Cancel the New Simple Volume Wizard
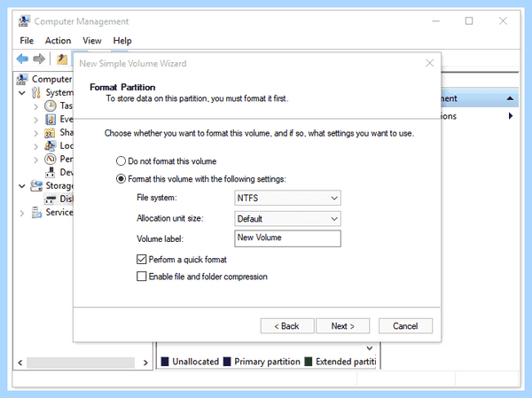 click(405, 325)
